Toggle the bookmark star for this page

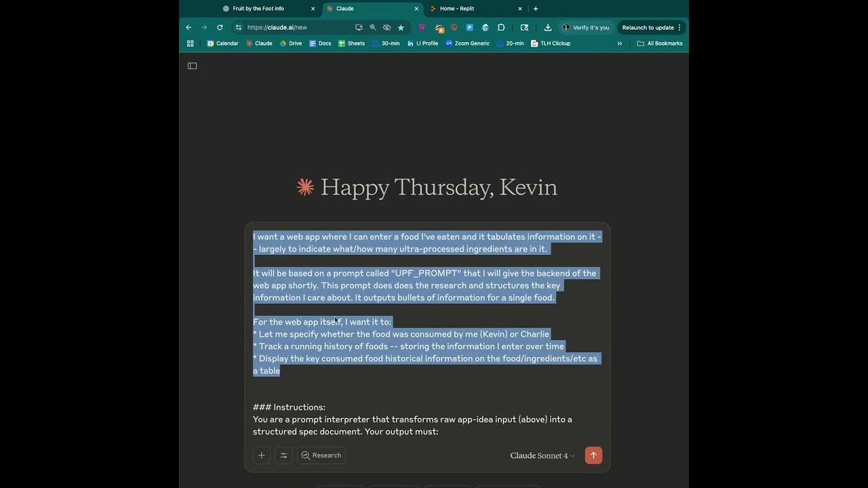point(401,28)
